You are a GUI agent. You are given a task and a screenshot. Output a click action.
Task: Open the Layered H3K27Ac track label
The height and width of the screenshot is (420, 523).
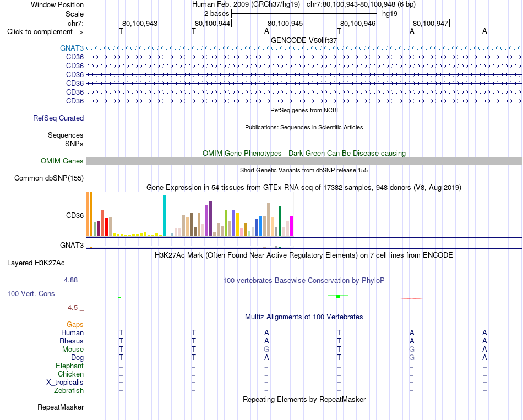[x=36, y=263]
